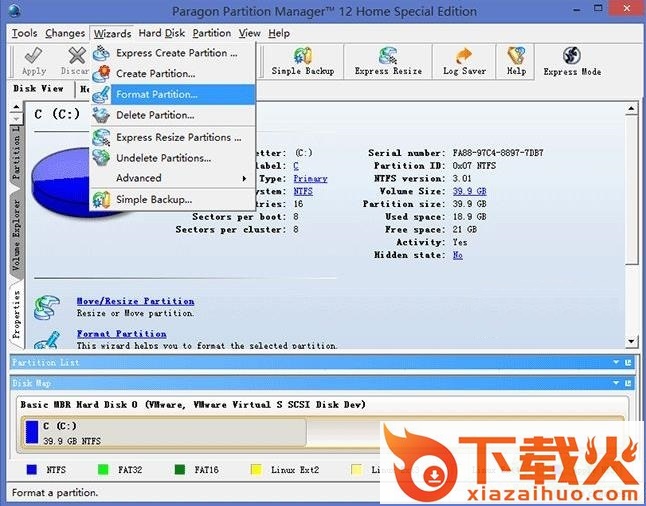The height and width of the screenshot is (506, 646).
Task: Collapse the Disk Map panel arrow
Action: pos(616,383)
